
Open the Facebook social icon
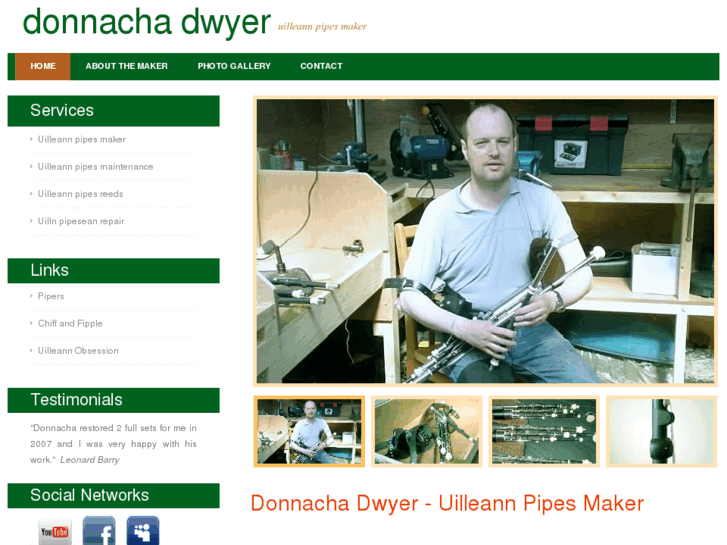tap(99, 531)
